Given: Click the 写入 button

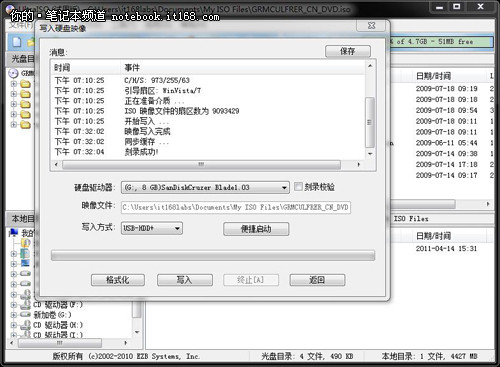Looking at the screenshot, I should [x=185, y=280].
